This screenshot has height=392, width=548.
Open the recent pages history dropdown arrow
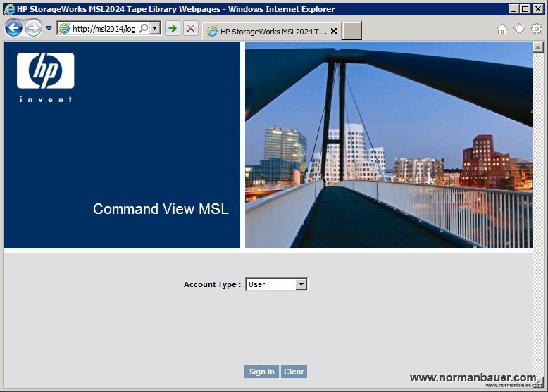click(x=49, y=28)
